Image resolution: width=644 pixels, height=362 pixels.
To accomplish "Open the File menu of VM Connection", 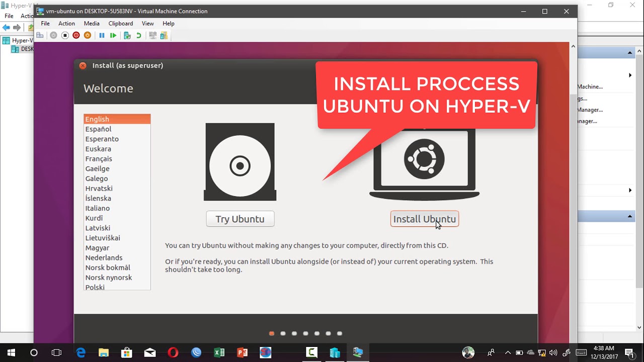I will pyautogui.click(x=45, y=24).
